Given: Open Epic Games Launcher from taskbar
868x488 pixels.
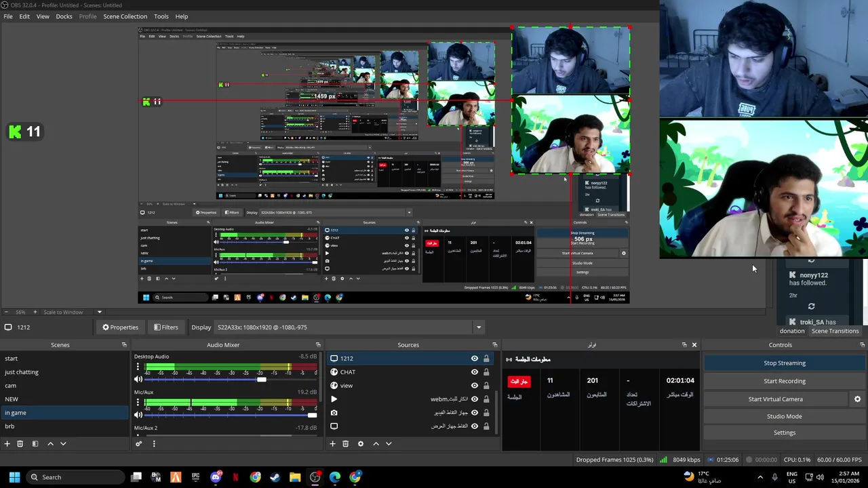Looking at the screenshot, I should pyautogui.click(x=196, y=477).
